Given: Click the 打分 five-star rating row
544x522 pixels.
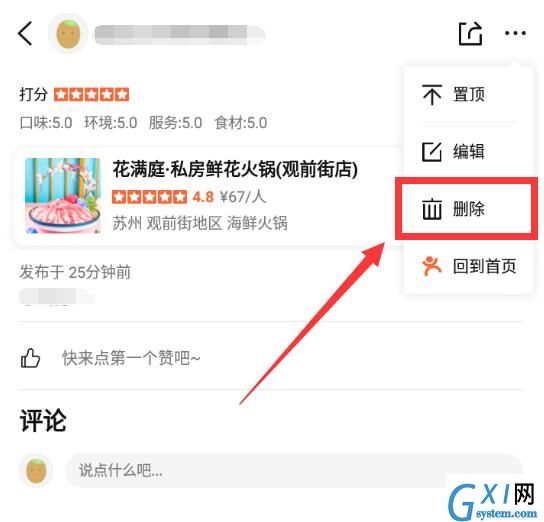Looking at the screenshot, I should (x=74, y=94).
